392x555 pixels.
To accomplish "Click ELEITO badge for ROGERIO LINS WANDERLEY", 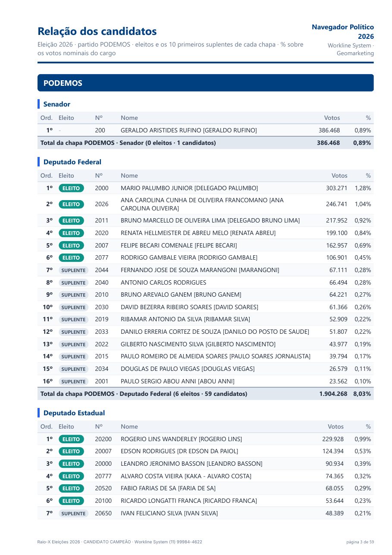I will (x=71, y=439).
